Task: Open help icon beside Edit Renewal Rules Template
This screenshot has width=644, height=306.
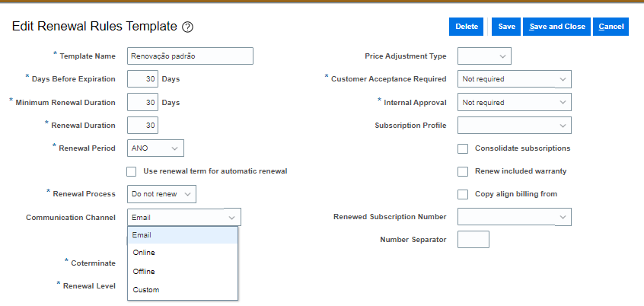Action: (x=188, y=27)
